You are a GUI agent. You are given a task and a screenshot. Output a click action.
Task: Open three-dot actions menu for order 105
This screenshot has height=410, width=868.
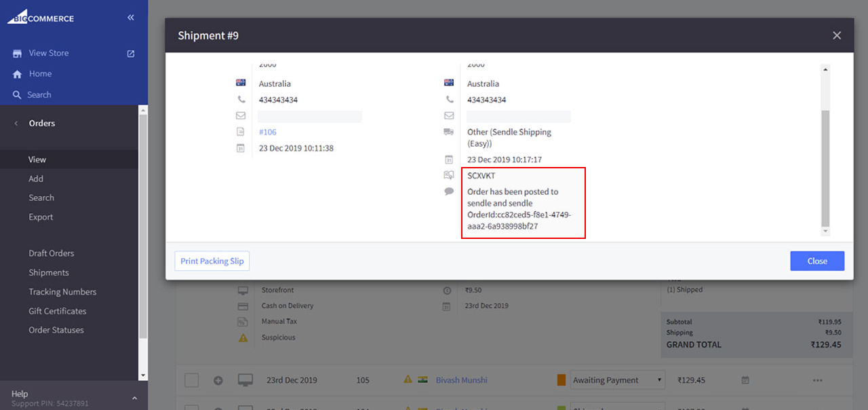(817, 380)
